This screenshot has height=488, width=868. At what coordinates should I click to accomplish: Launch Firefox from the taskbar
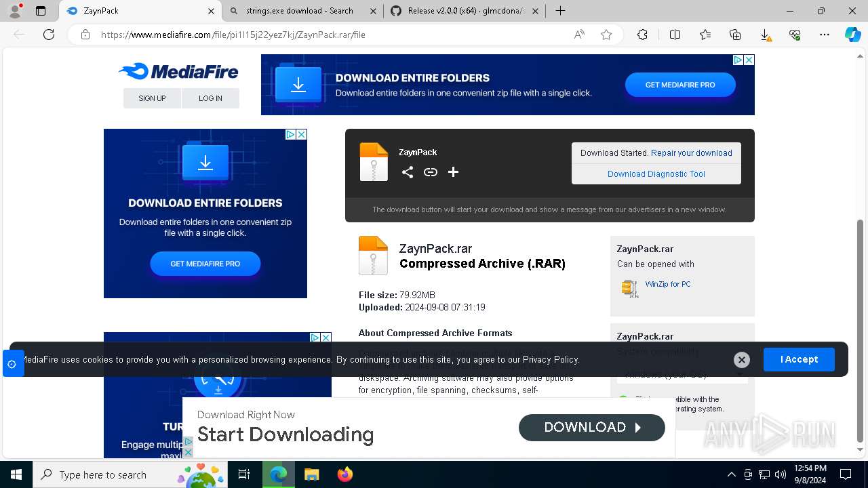345,474
